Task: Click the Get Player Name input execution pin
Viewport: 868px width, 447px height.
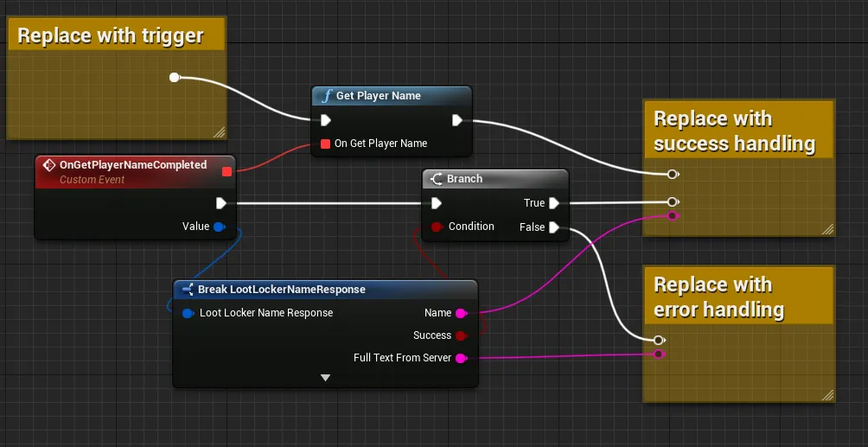Action: point(325,120)
